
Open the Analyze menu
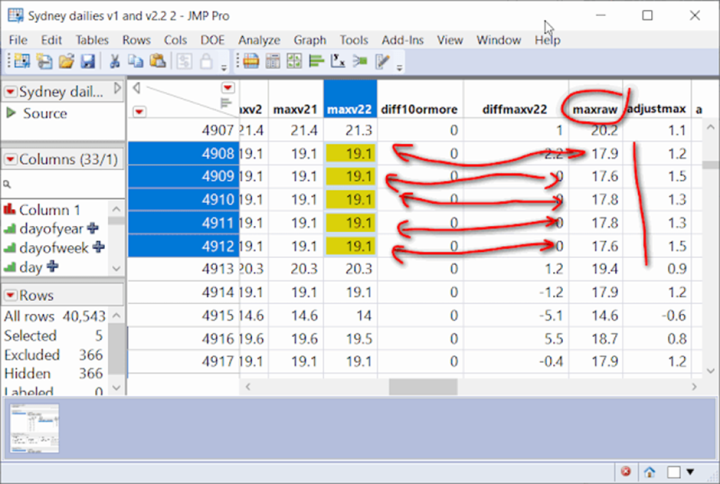(259, 40)
